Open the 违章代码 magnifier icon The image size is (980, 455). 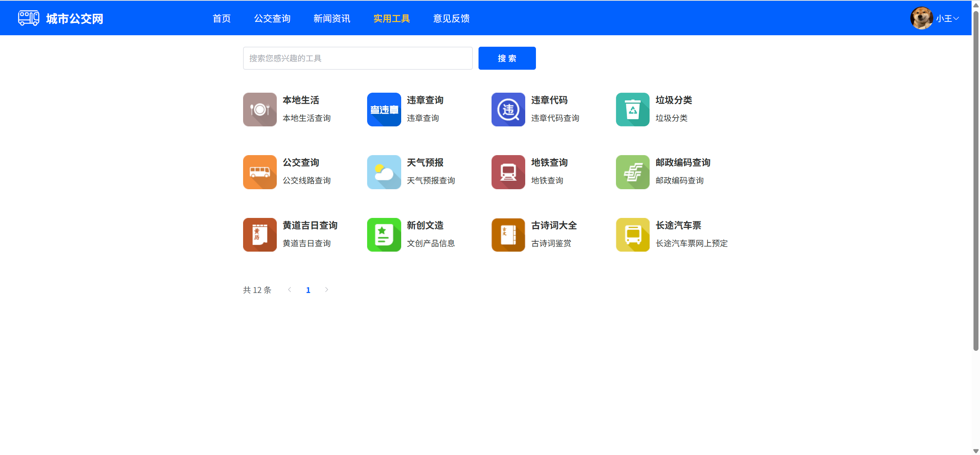[x=508, y=110]
